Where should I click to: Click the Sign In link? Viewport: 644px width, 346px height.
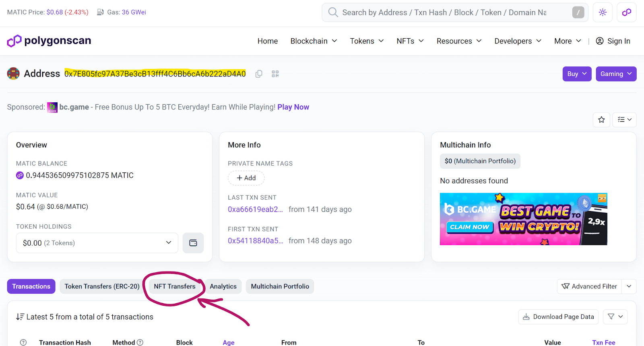(619, 41)
